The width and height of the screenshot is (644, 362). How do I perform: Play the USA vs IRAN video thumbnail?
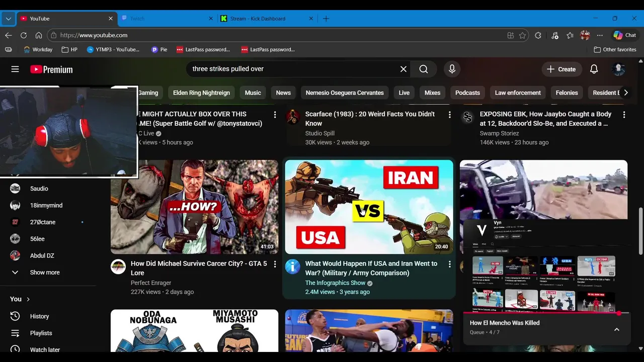click(x=369, y=207)
